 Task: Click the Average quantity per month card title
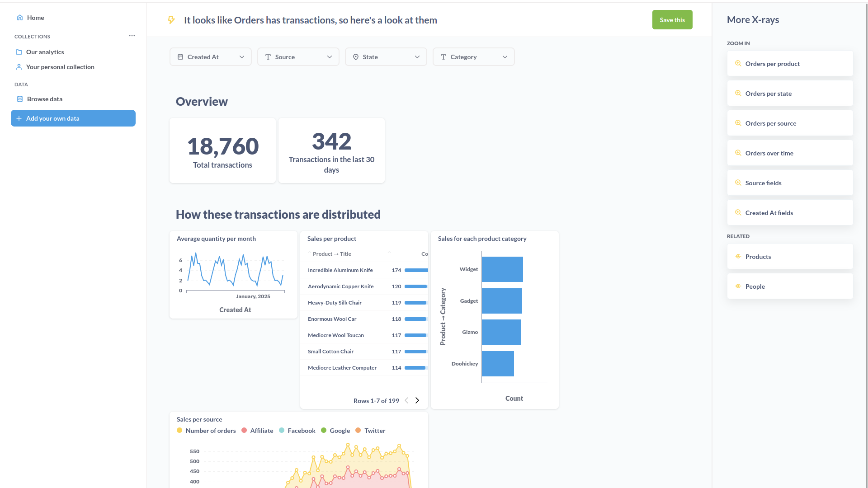(216, 239)
